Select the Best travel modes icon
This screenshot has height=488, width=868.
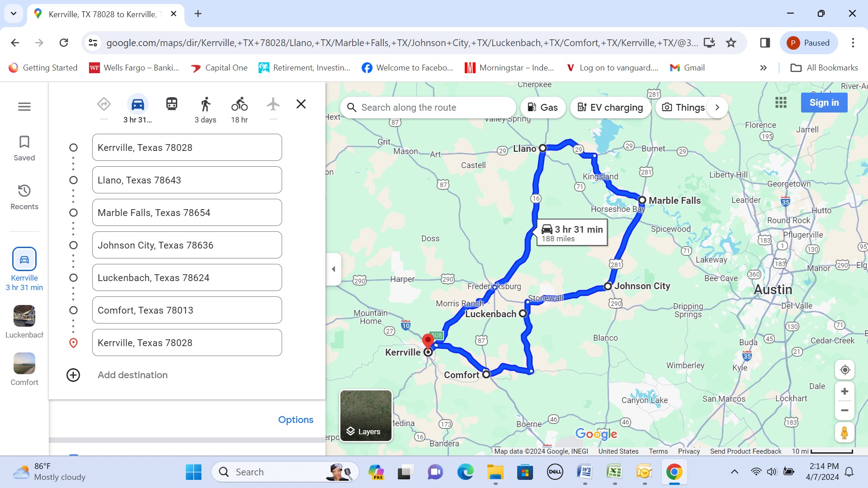point(104,104)
